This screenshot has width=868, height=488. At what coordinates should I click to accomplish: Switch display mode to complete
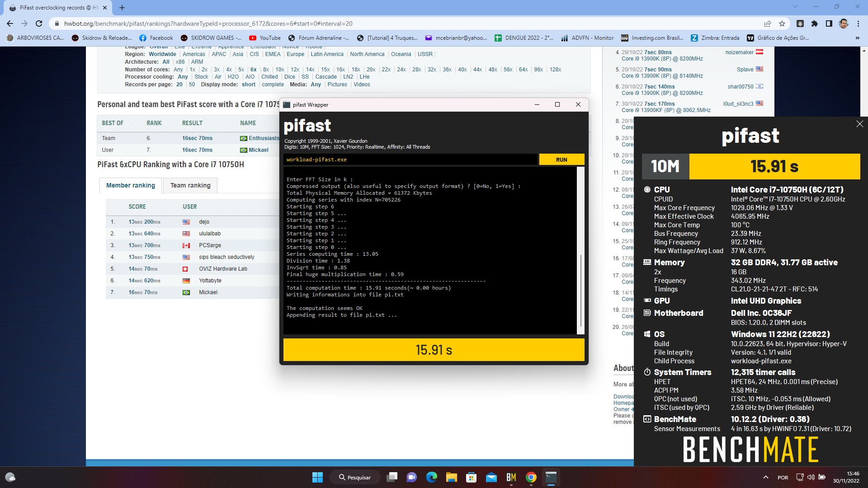(273, 84)
